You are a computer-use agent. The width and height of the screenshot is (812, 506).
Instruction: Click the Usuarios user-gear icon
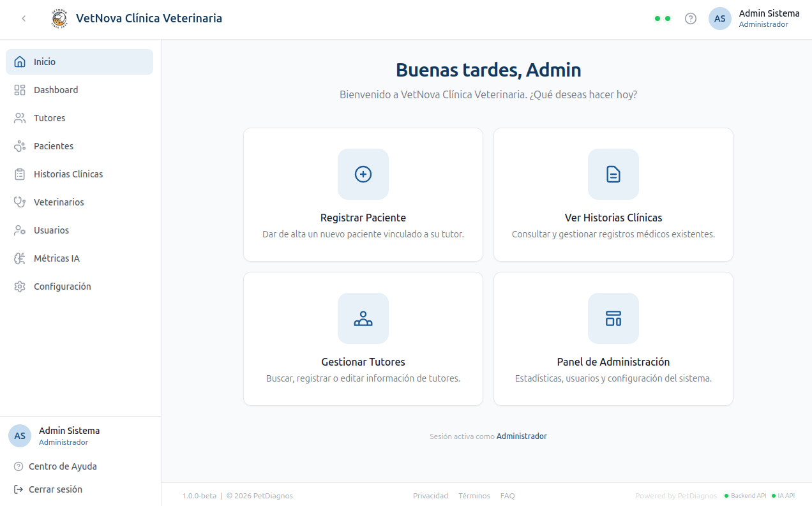tap(20, 230)
